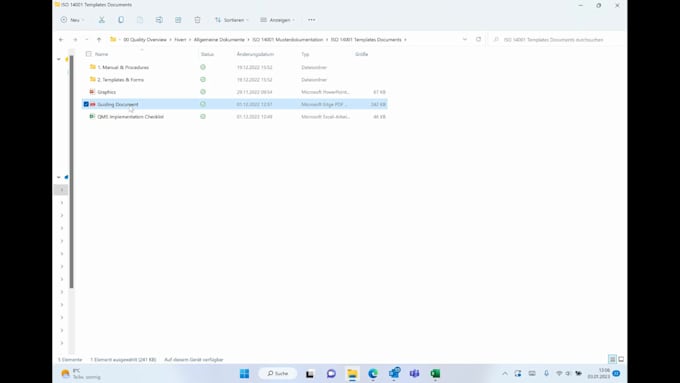
Task: Open the three-dots more options menu
Action: (x=311, y=20)
